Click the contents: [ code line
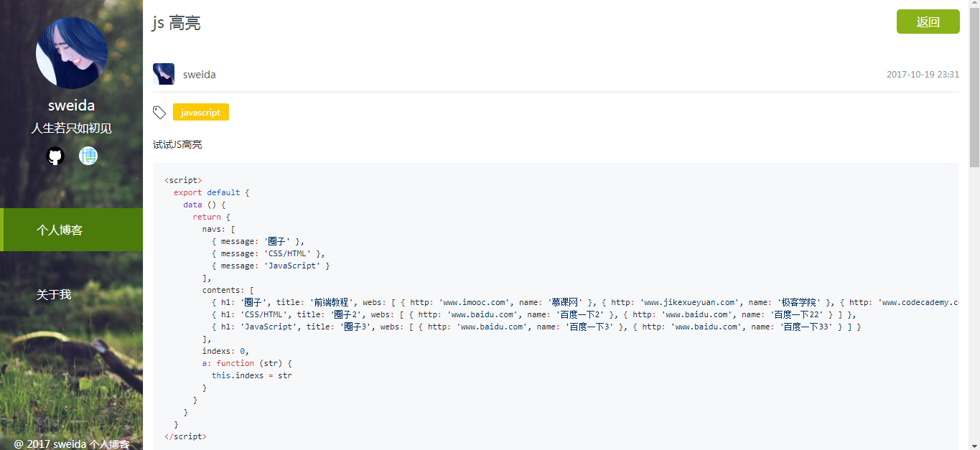 click(x=228, y=290)
